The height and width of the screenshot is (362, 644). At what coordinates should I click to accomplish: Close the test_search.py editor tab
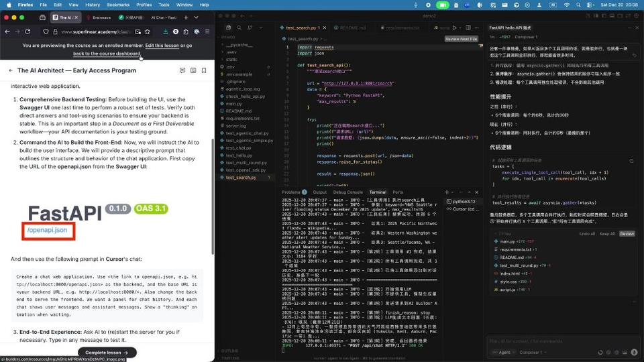tap(325, 27)
